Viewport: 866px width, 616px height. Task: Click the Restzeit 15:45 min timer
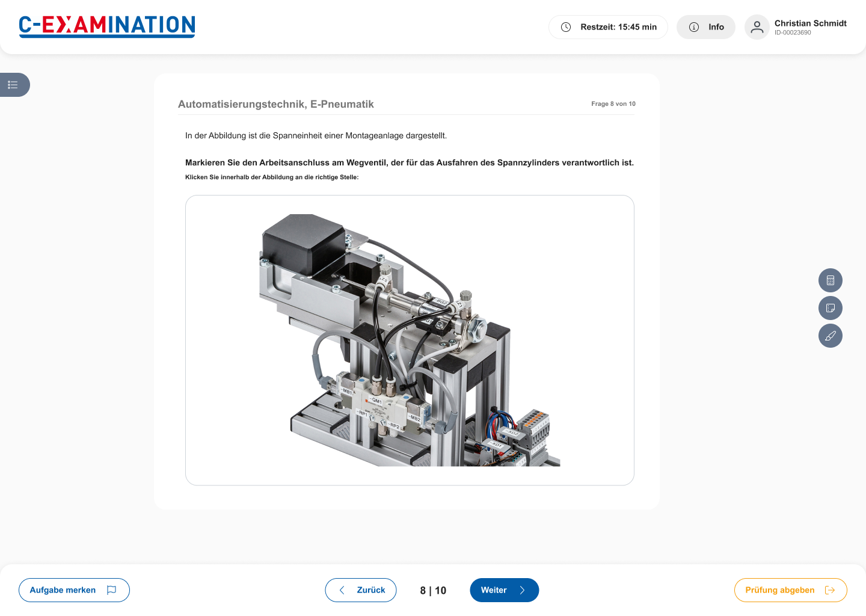[608, 27]
